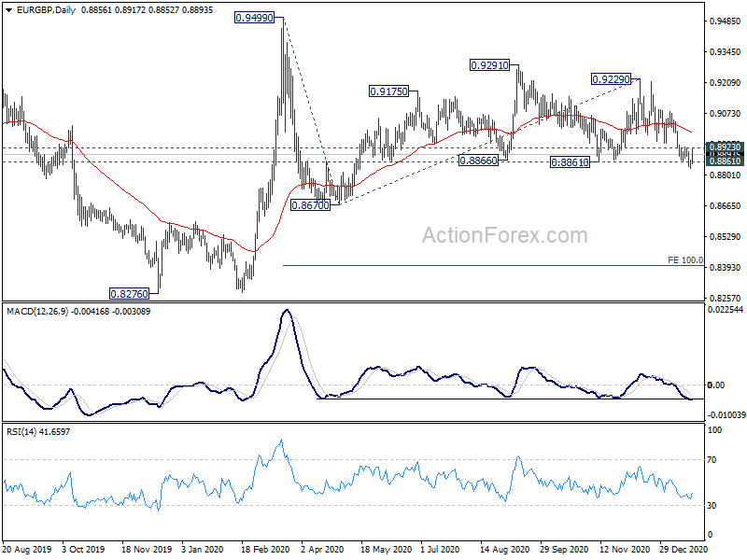Viewport: 747px width, 560px height.
Task: Select the EURGBP,Daily chart title text
Action: pyautogui.click(x=46, y=10)
